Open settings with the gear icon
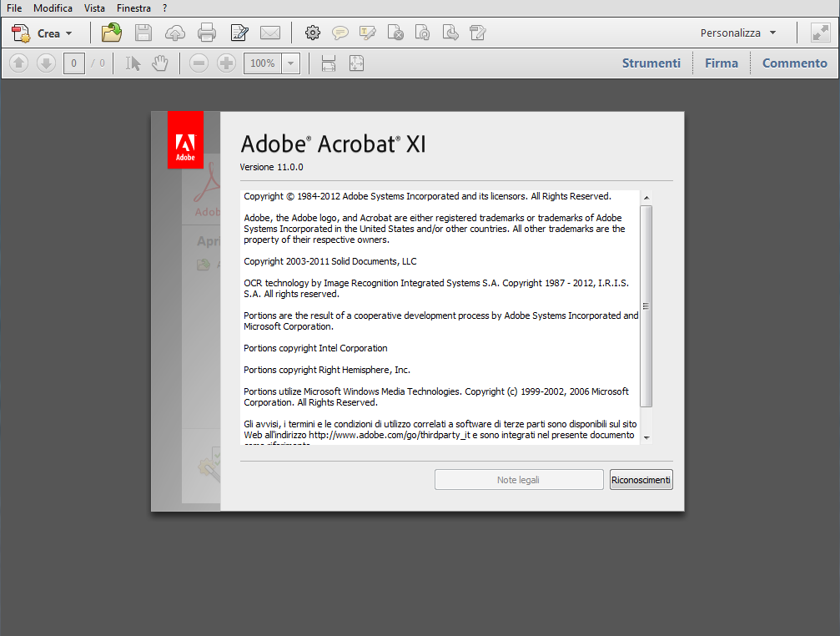This screenshot has height=636, width=840. coord(313,33)
